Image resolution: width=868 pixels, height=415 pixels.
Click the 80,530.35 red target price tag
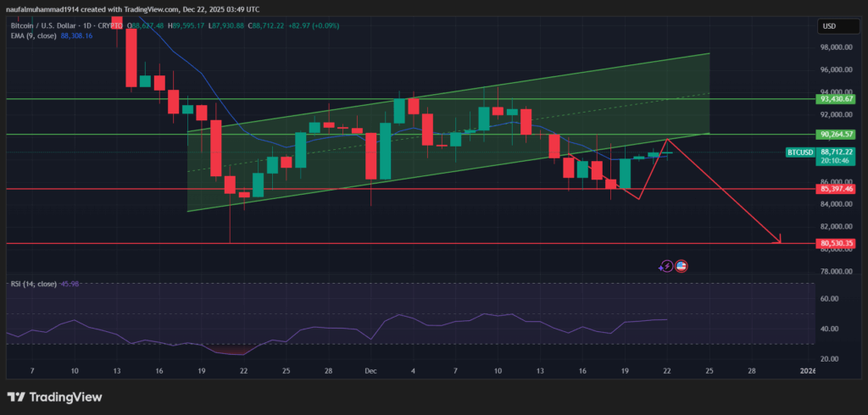pyautogui.click(x=834, y=244)
